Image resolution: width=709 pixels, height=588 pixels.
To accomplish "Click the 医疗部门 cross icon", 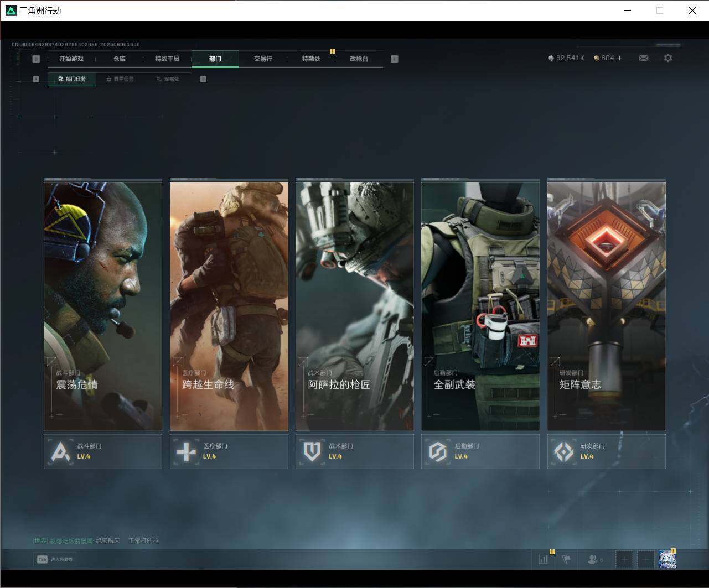I will tap(186, 451).
